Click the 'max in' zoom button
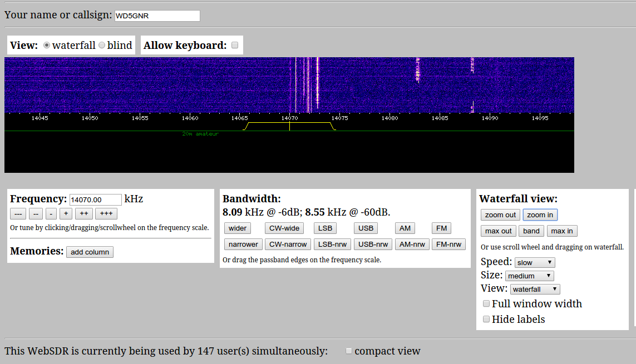The width and height of the screenshot is (636, 364). (x=562, y=231)
